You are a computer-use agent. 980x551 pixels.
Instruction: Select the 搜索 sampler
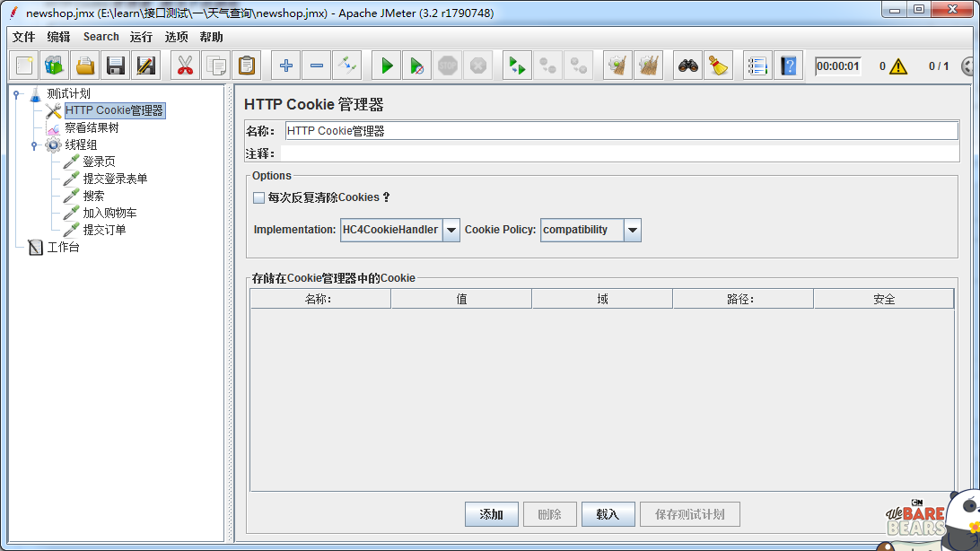coord(93,197)
